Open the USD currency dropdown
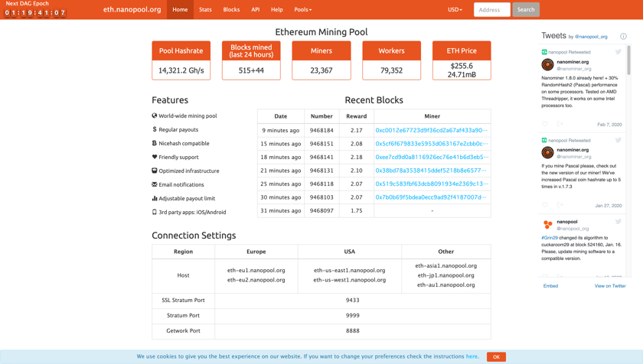 click(455, 9)
